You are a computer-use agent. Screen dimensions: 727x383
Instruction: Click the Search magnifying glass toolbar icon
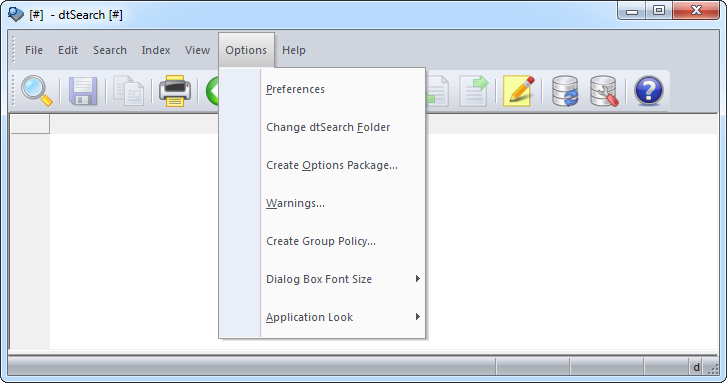(37, 91)
